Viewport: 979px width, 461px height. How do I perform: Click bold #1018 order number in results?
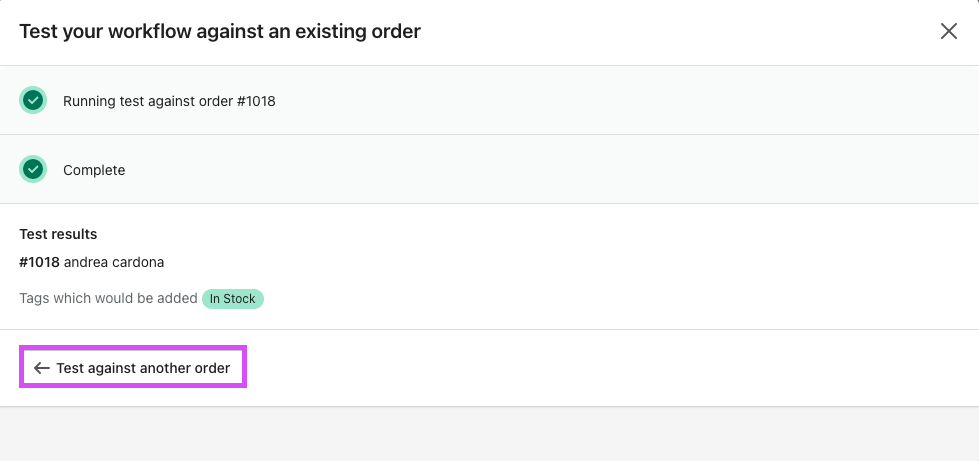tap(39, 262)
